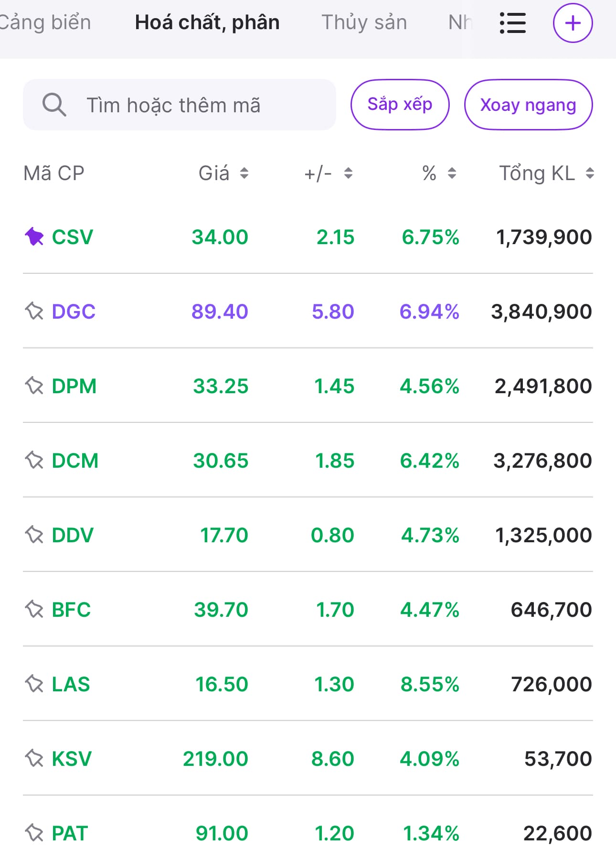Switch to the Cảng biển tab

45,22
